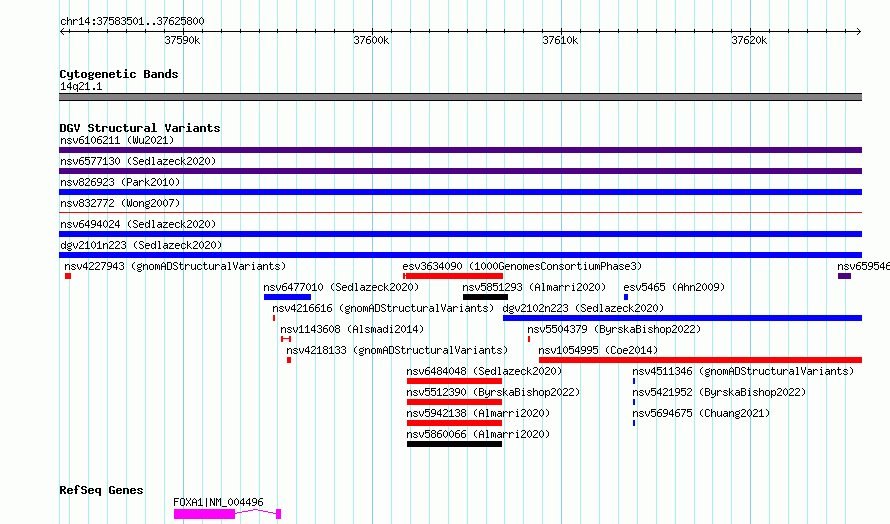Viewport: 890px width, 524px height.
Task: Click the small red nsv4218133 marker
Action: [x=289, y=360]
